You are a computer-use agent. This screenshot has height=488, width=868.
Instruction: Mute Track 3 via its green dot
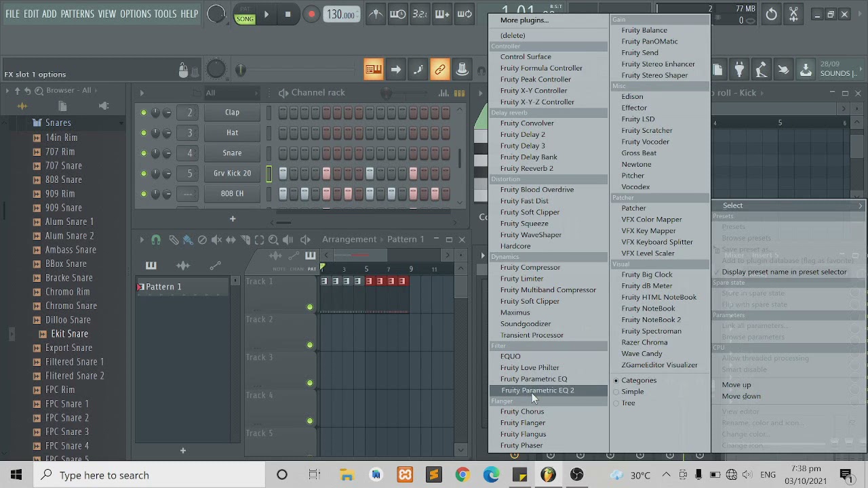[310, 383]
